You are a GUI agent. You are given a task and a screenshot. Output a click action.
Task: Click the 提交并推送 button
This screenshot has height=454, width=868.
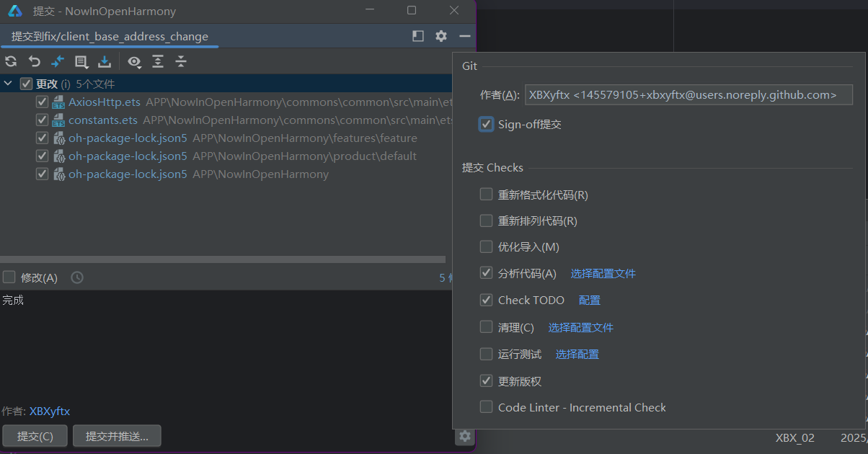coord(117,436)
